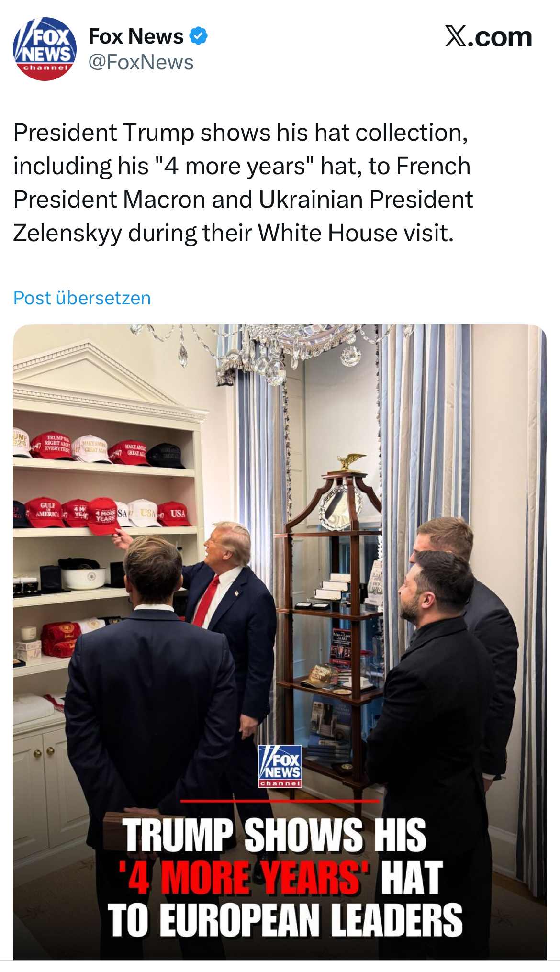
Task: Click the red "'4 MORE YEARS'" caption text
Action: 244,878
